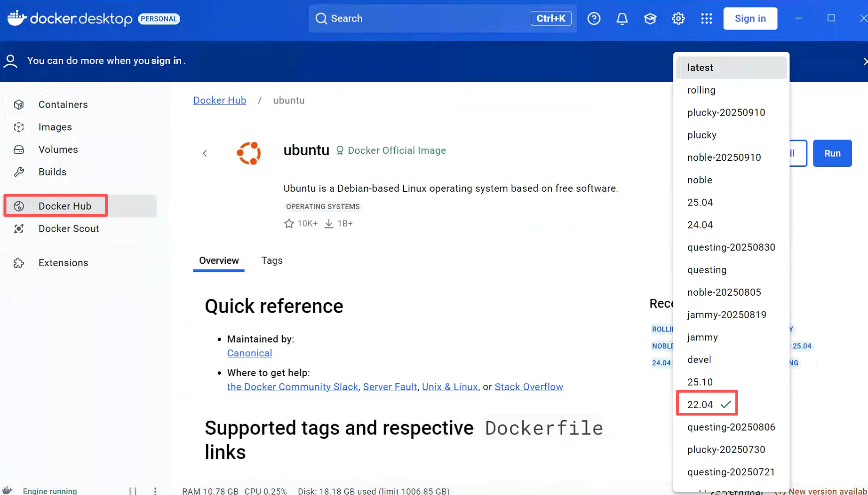Screen dimensions: 868x495
Task: Click the Ctrl+K shortcut badge
Action: [551, 18]
